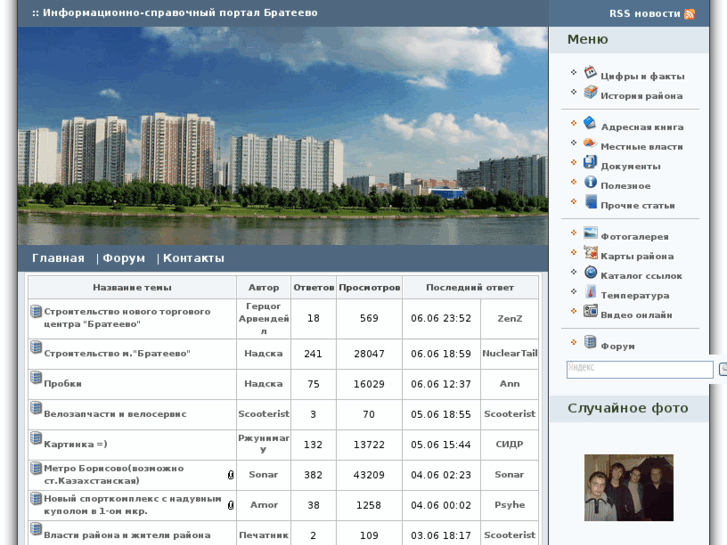727x545 pixels.
Task: Click view count 43209
Action: click(x=369, y=475)
